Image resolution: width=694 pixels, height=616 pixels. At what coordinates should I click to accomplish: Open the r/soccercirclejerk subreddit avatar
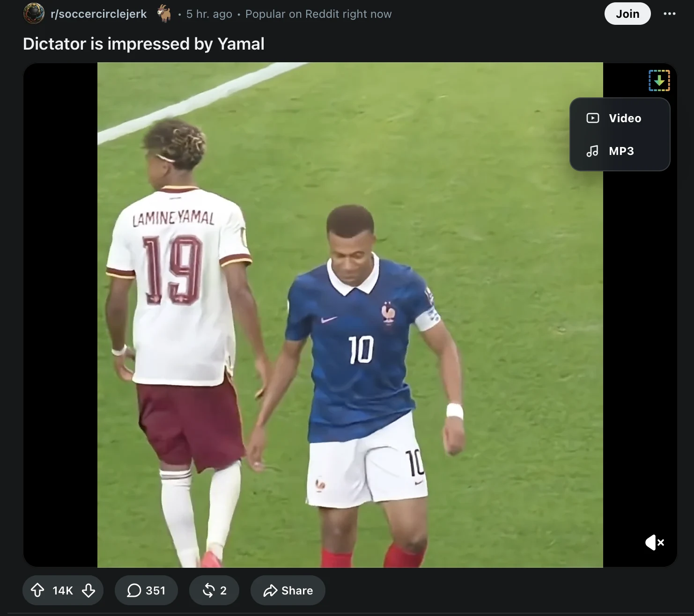pos(34,14)
